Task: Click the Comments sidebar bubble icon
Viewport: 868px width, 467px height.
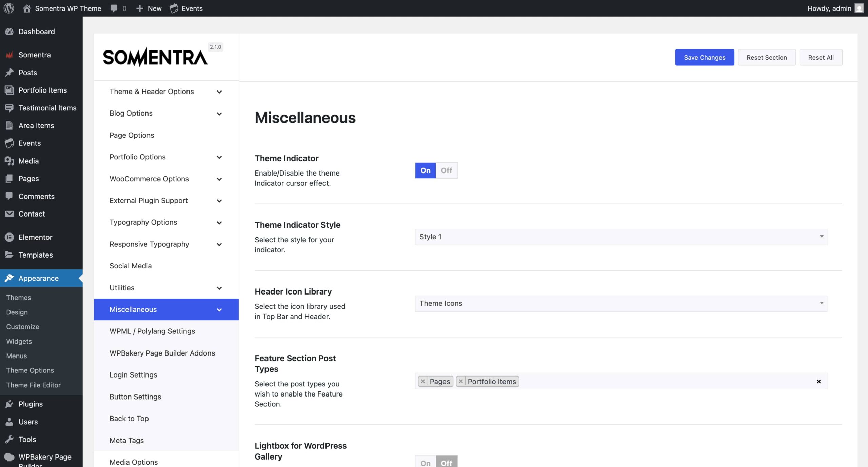Action: [9, 196]
